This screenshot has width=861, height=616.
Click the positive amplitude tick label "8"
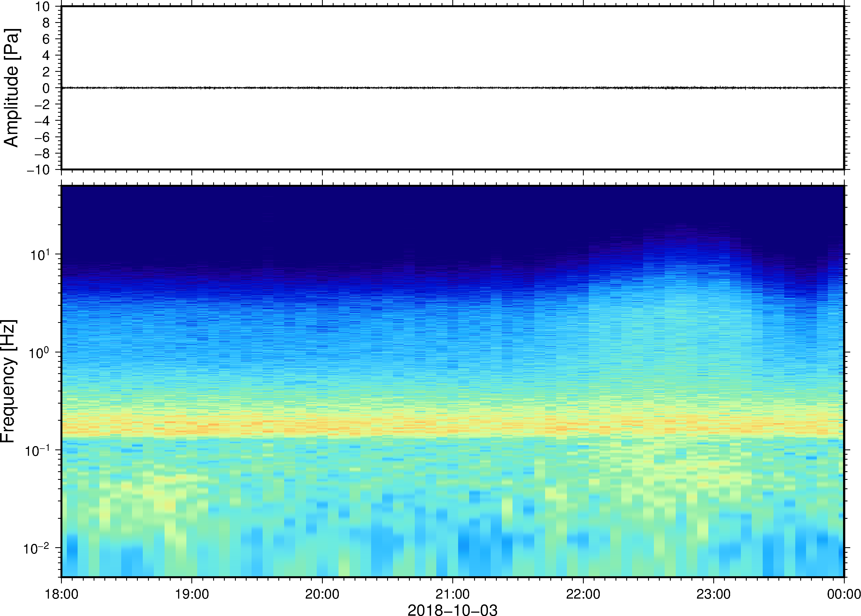[46, 23]
